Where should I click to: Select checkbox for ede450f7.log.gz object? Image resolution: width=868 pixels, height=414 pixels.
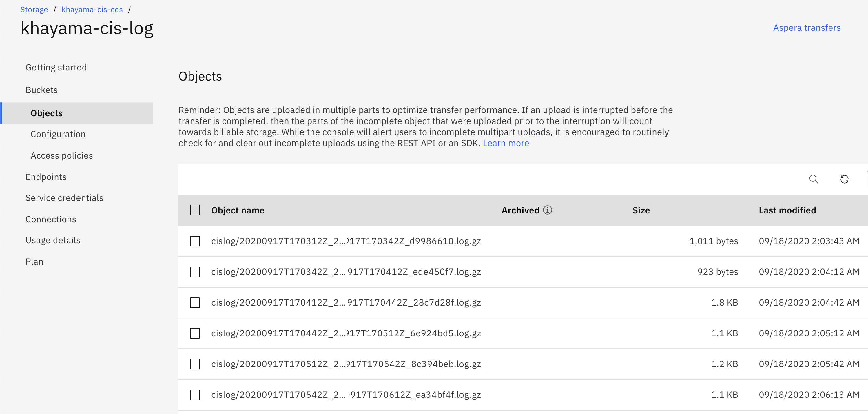point(195,272)
